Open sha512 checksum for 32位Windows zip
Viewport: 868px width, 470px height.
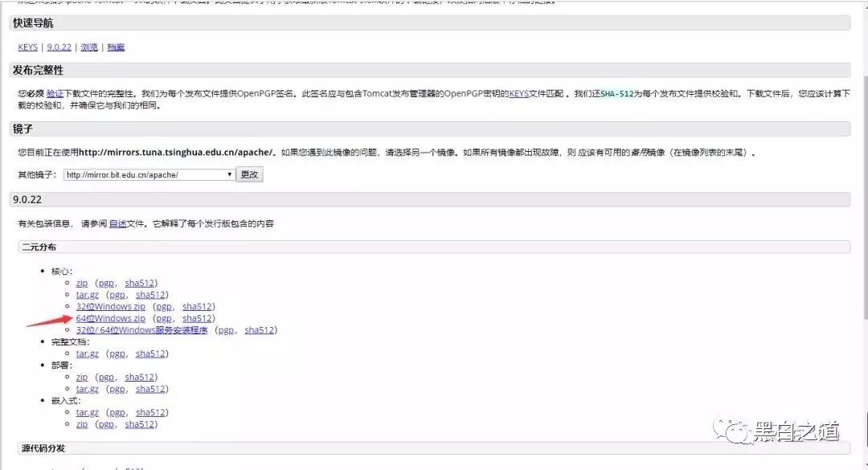pos(197,306)
